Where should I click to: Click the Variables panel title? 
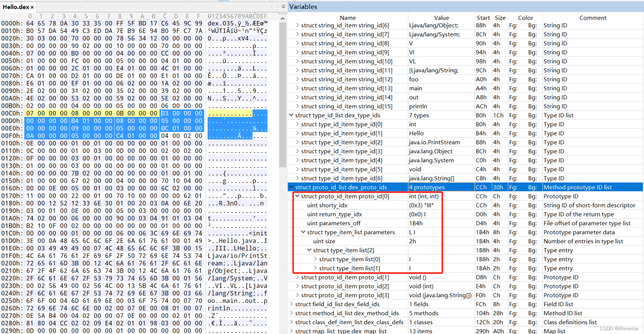click(303, 7)
